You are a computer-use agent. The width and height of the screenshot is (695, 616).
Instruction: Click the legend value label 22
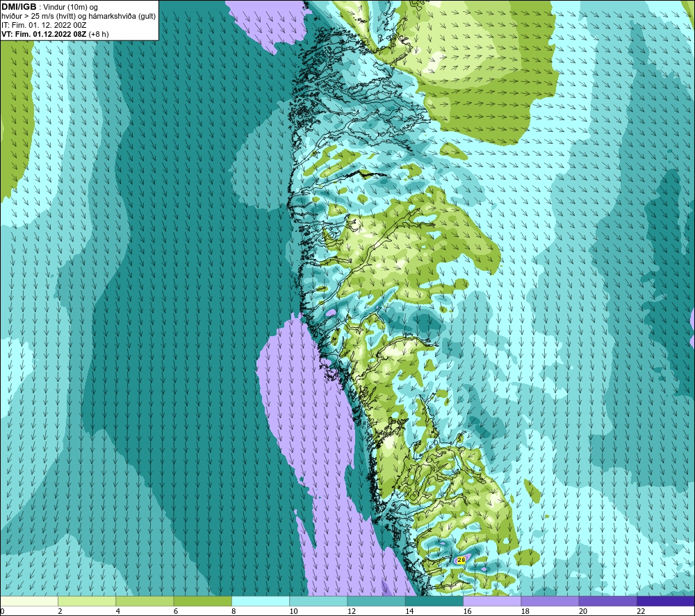click(641, 612)
